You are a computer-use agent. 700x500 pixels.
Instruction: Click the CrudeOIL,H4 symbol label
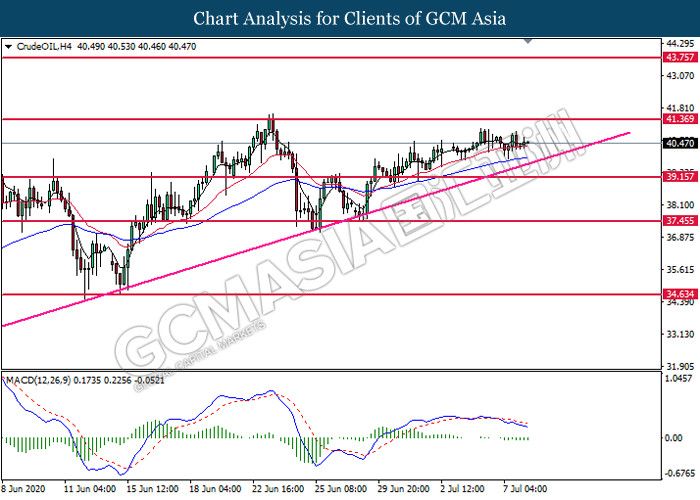pos(44,46)
